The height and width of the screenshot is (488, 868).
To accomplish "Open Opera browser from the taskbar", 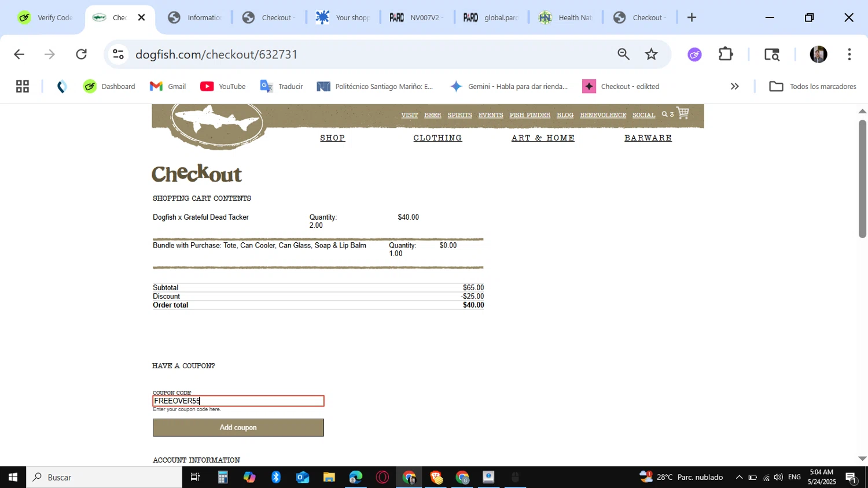I will coord(382,477).
